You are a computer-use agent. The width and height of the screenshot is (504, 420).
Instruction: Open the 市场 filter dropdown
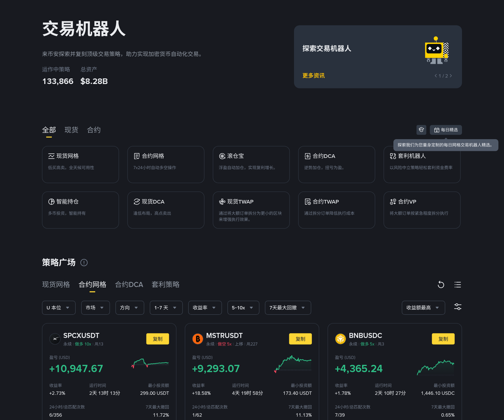pyautogui.click(x=95, y=308)
